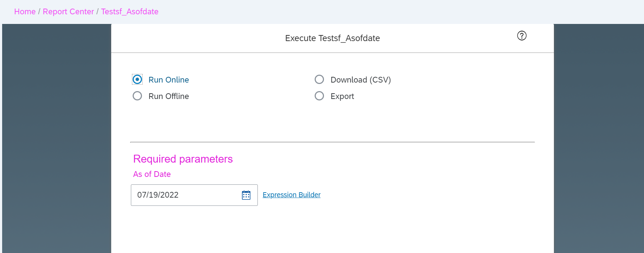Click the Export label text
This screenshot has width=644, height=253.
pyautogui.click(x=342, y=96)
